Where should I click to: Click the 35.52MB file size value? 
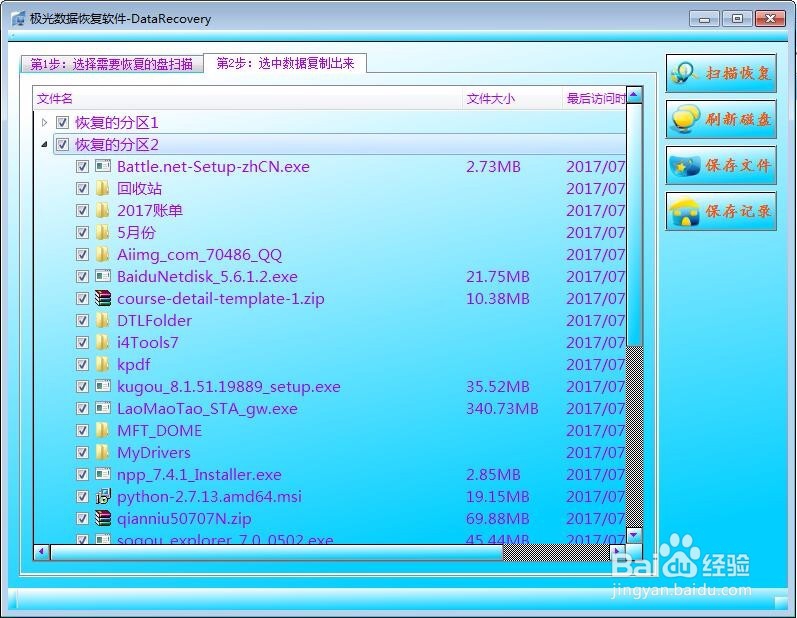[x=498, y=386]
